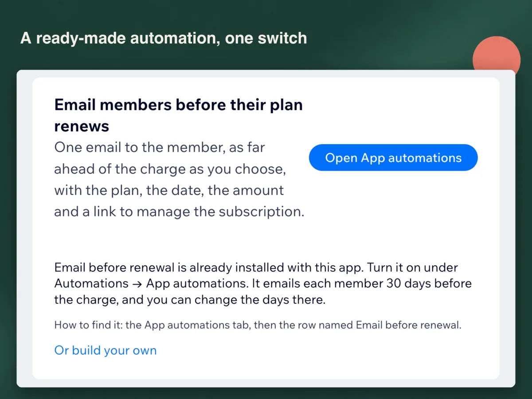Follow the 'Or build your own' link
532x399 pixels.
point(106,350)
